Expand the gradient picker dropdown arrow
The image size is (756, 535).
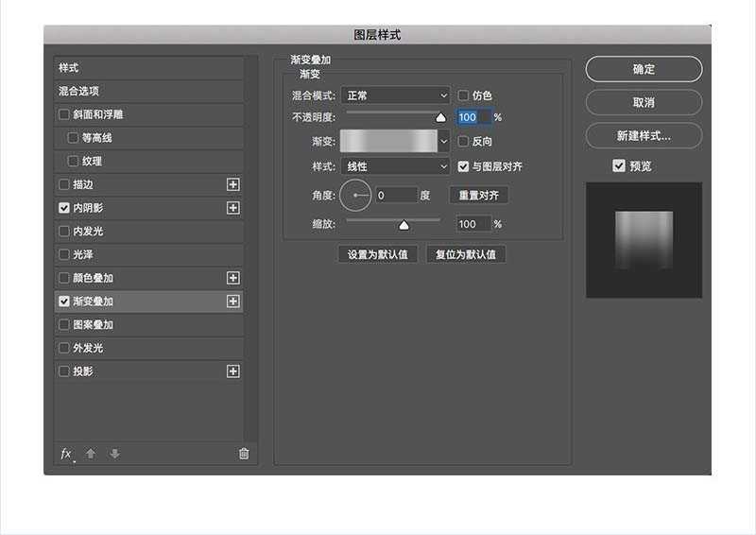(x=444, y=141)
